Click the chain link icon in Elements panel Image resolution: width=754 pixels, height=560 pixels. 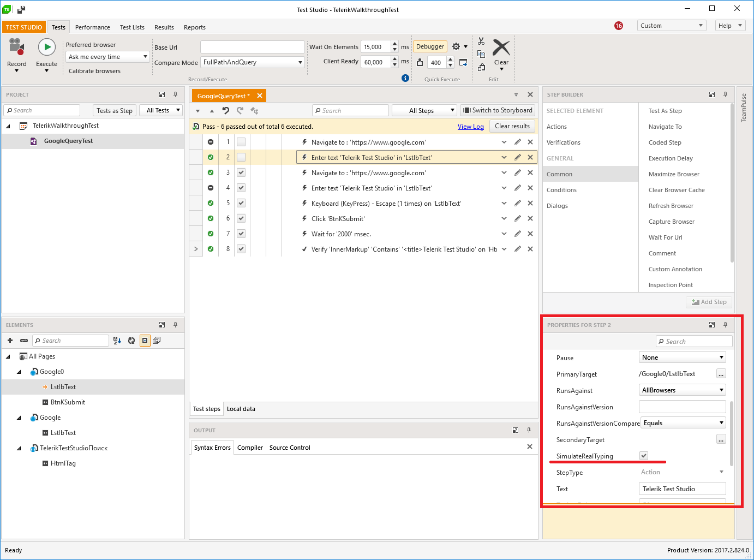pos(24,341)
